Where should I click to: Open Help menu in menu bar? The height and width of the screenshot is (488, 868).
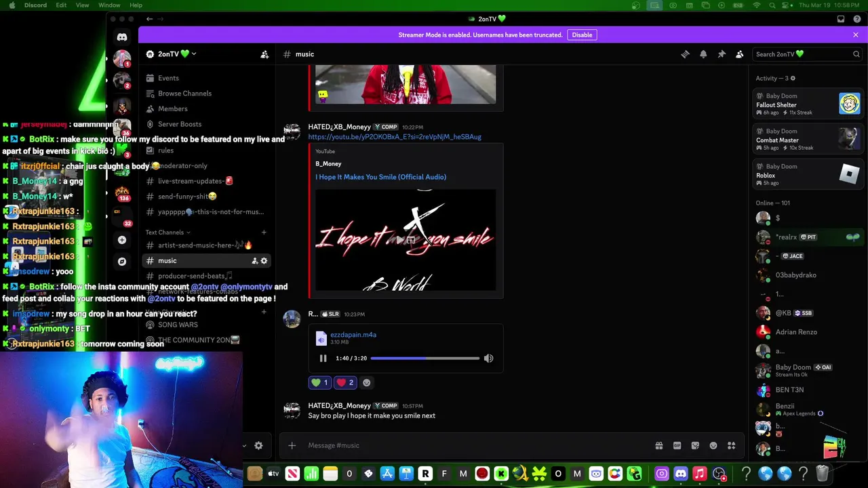[136, 5]
